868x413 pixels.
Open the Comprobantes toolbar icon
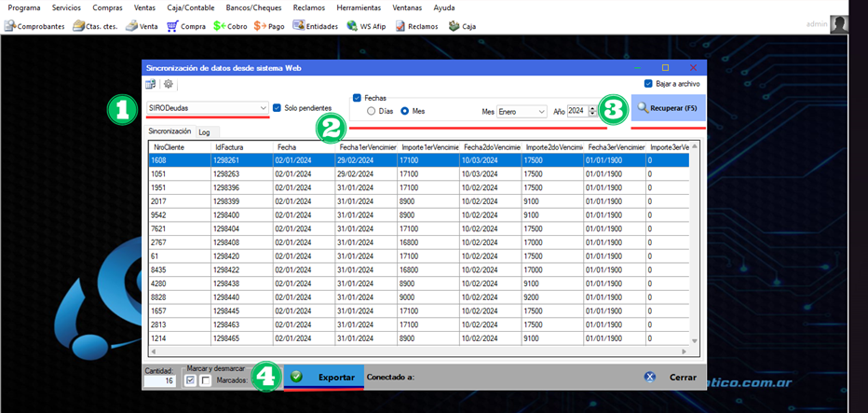click(x=34, y=26)
